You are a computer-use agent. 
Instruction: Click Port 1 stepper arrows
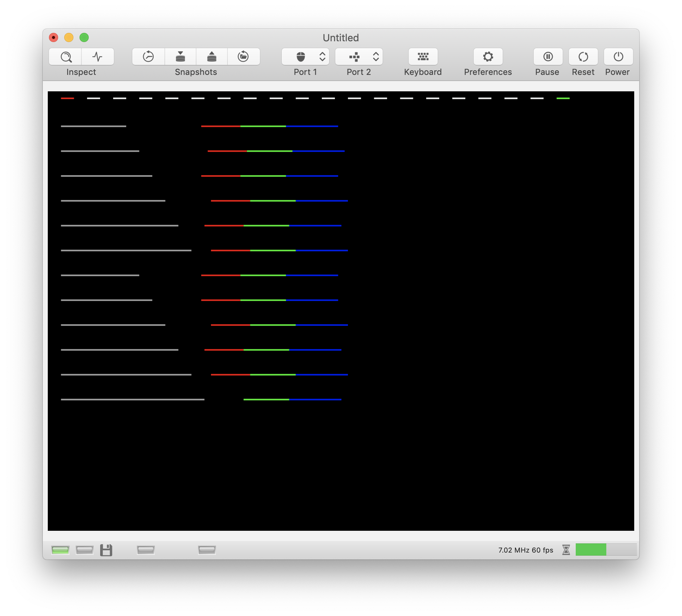pos(322,57)
